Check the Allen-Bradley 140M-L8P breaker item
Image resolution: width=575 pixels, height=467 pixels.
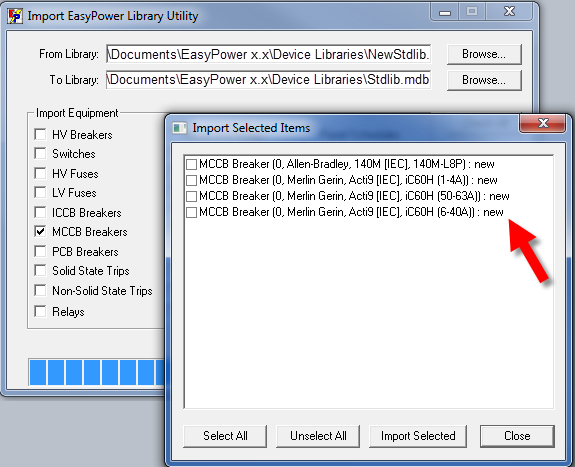coord(191,164)
